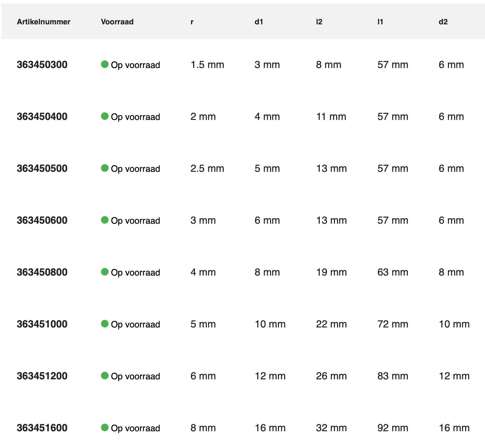Click the green stock dot for 363450800
The image size is (485, 448).
coord(105,272)
